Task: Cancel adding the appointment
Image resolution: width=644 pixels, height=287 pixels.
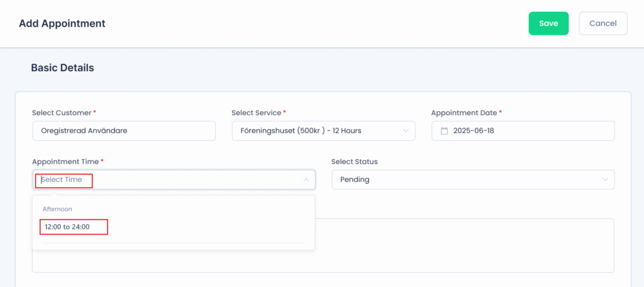Action: 603,23
